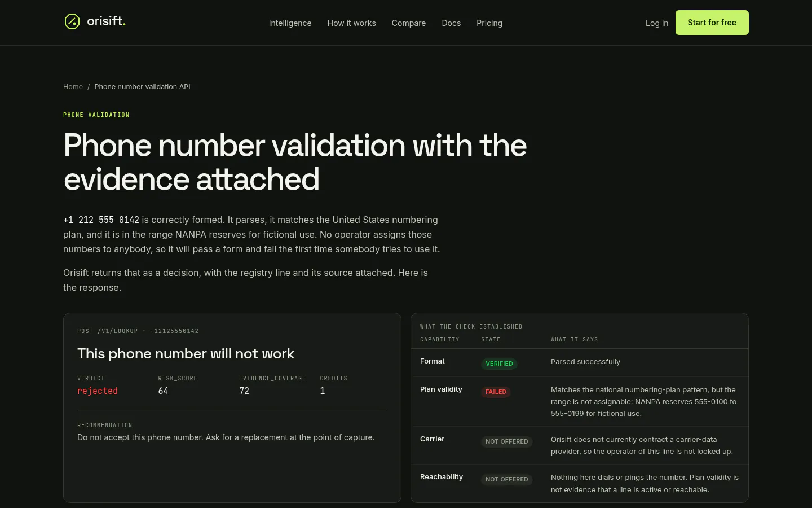Click the +1 212 555 0142 number text

(x=101, y=220)
